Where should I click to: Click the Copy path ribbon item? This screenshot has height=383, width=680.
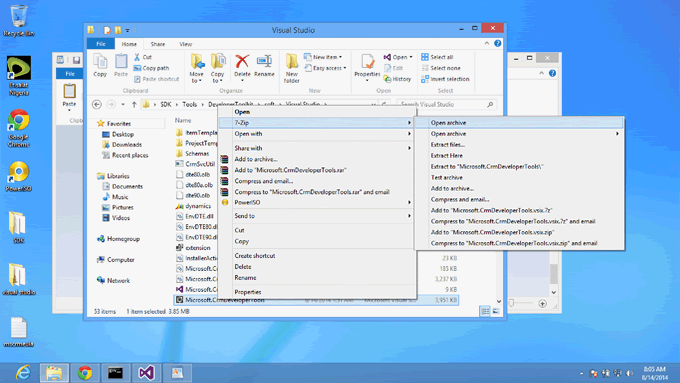tap(151, 68)
